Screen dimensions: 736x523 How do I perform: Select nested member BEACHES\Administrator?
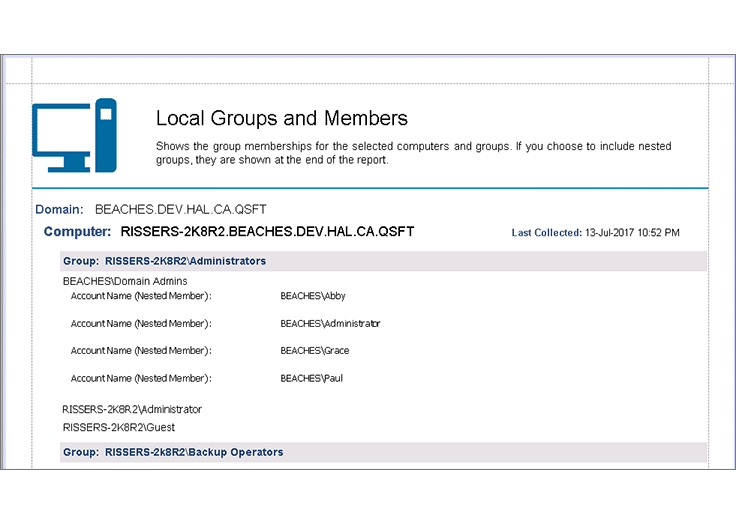(330, 324)
